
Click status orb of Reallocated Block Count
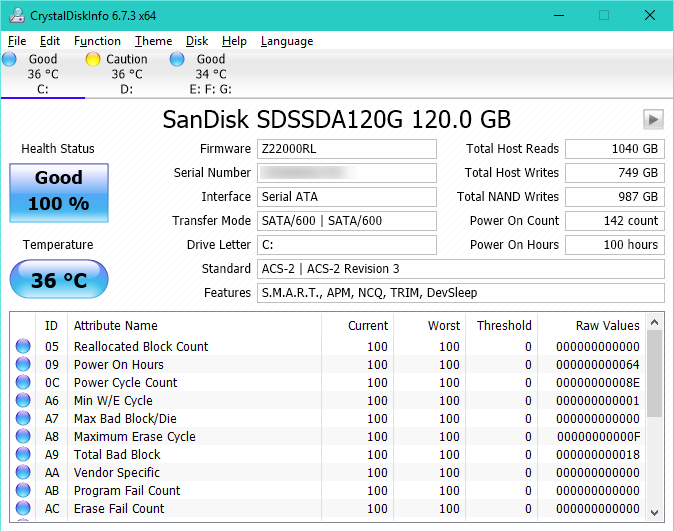23,346
